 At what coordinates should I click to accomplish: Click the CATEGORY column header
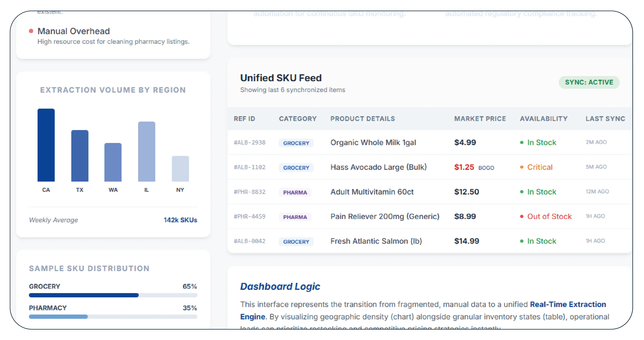pos(297,119)
